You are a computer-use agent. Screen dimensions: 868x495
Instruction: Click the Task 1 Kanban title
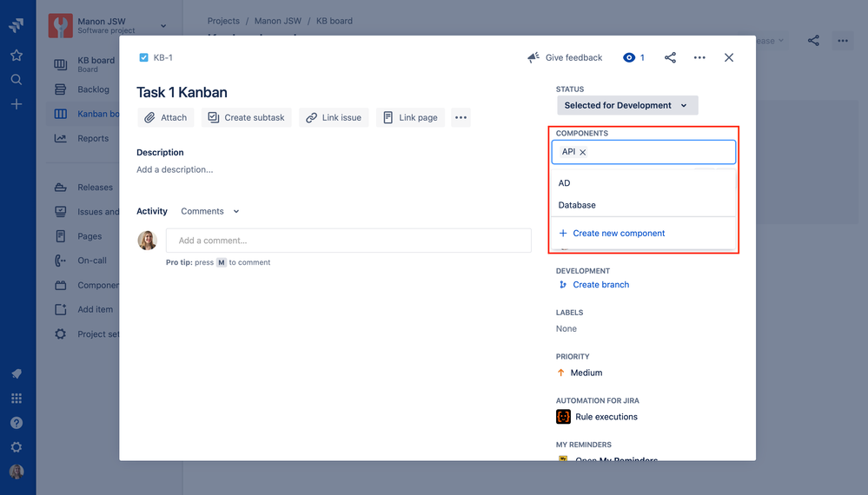(x=182, y=92)
